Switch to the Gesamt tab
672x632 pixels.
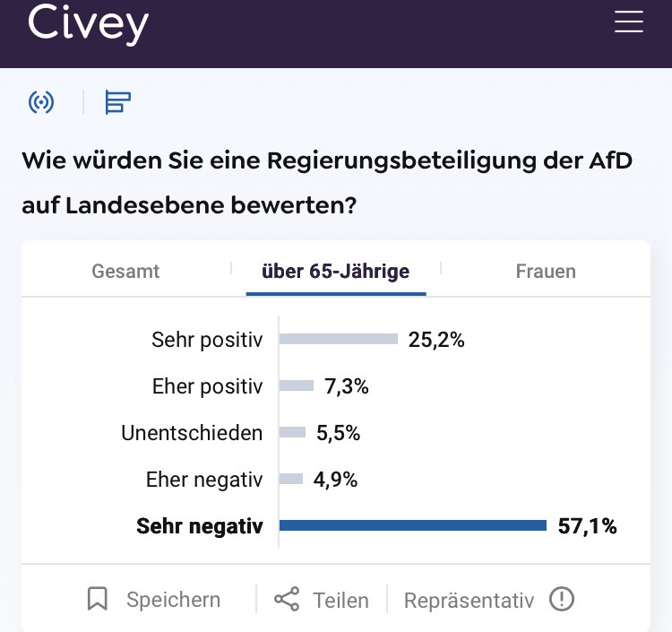(125, 271)
